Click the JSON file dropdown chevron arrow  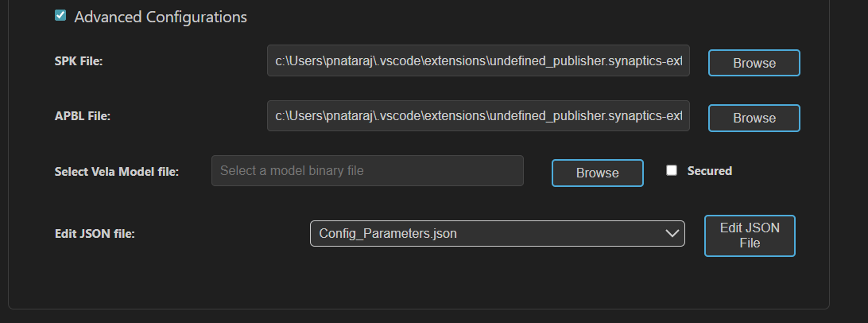[669, 233]
